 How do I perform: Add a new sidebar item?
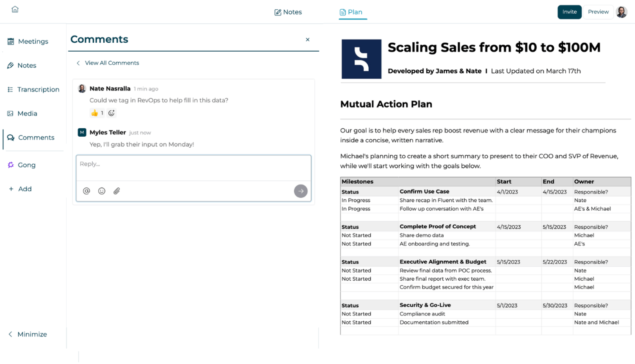pyautogui.click(x=20, y=189)
